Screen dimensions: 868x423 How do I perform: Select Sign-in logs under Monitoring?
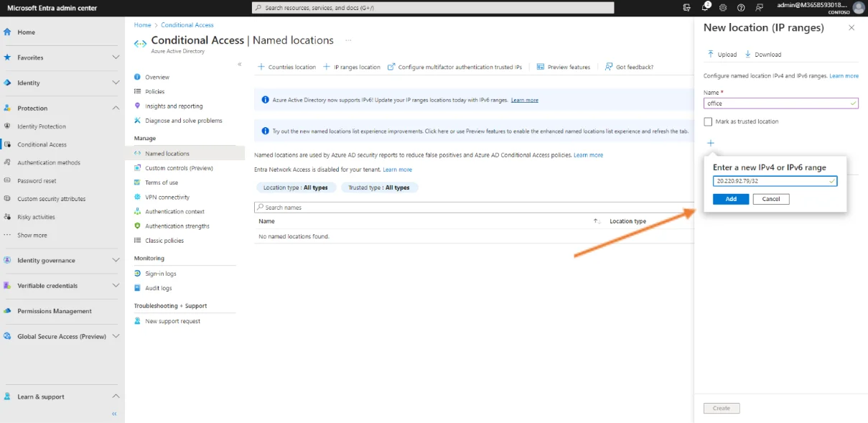click(x=160, y=274)
